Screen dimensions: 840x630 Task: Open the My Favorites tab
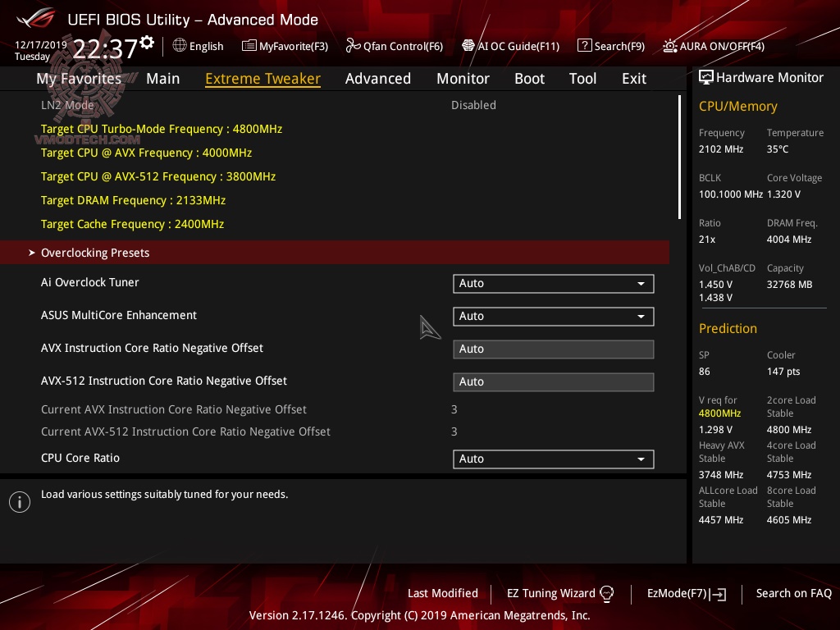79,78
